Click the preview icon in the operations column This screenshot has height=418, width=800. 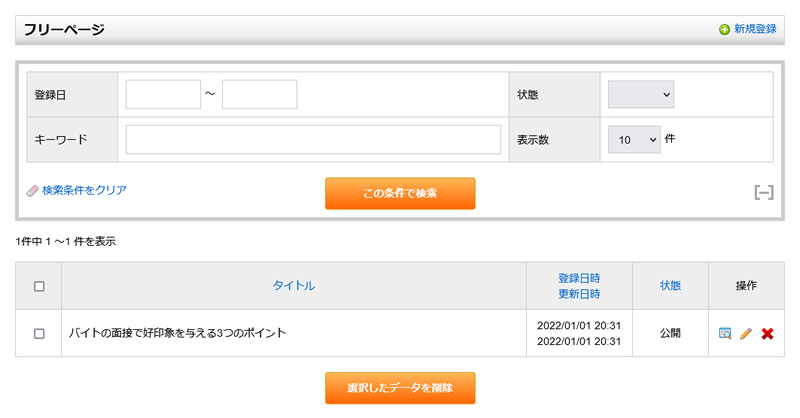click(725, 333)
